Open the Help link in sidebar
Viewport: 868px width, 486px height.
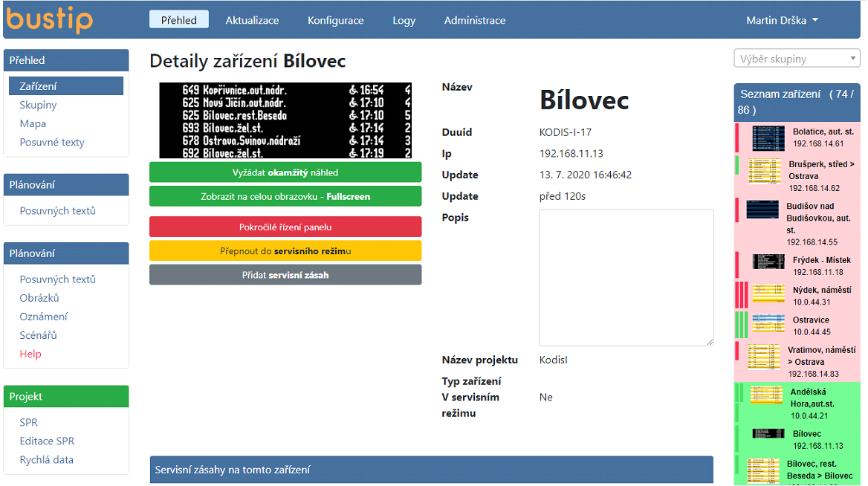[30, 354]
